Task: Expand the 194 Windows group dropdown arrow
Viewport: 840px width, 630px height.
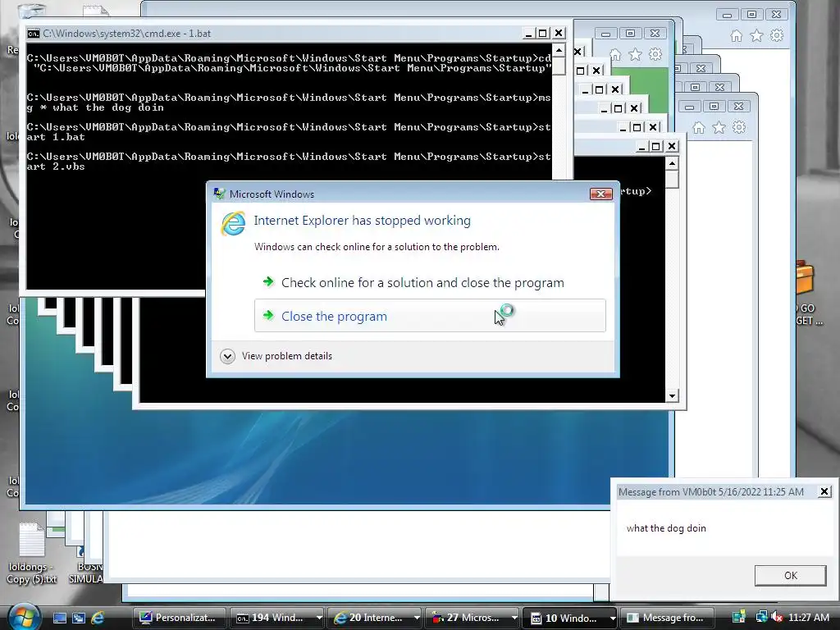Action: pos(319,618)
